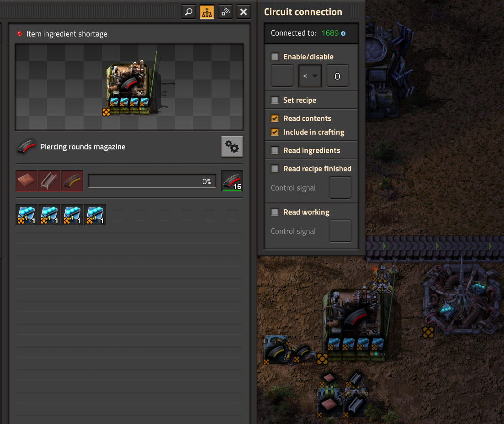Click the magnifier search icon button
The height and width of the screenshot is (424, 504).
click(x=189, y=12)
